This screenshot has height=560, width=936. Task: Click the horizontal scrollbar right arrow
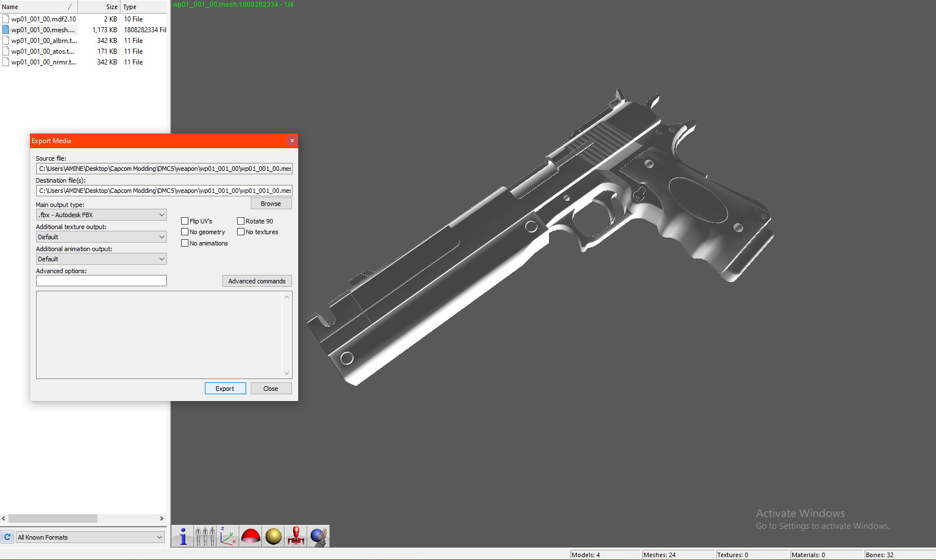coord(162,518)
